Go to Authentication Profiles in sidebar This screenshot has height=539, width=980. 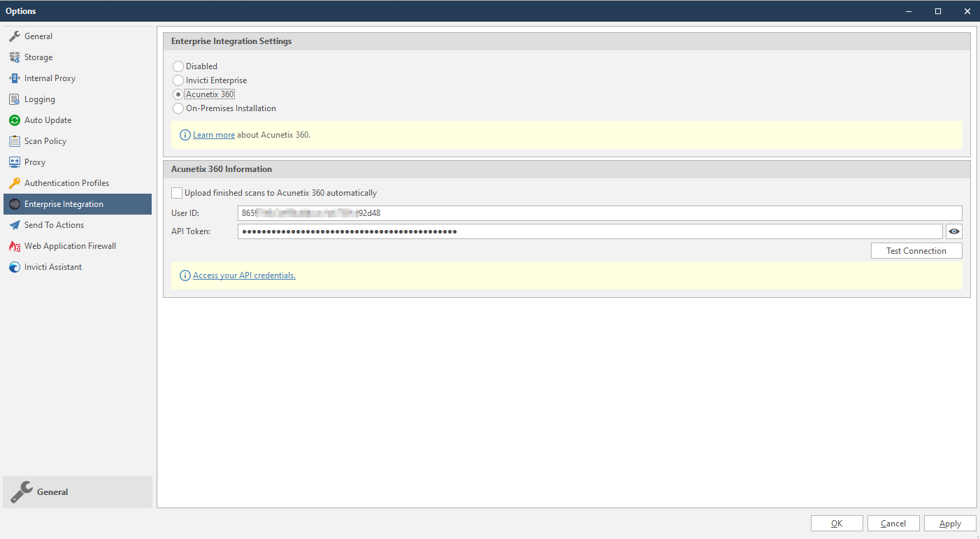[78, 183]
